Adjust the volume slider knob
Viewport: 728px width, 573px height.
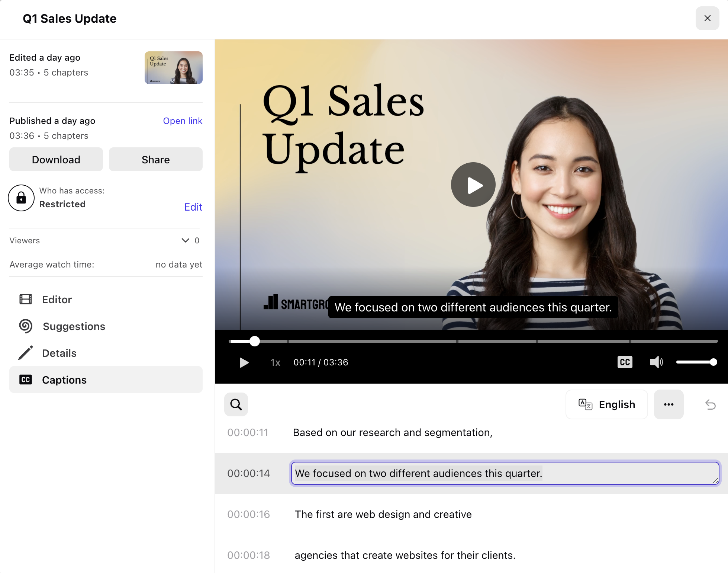713,362
